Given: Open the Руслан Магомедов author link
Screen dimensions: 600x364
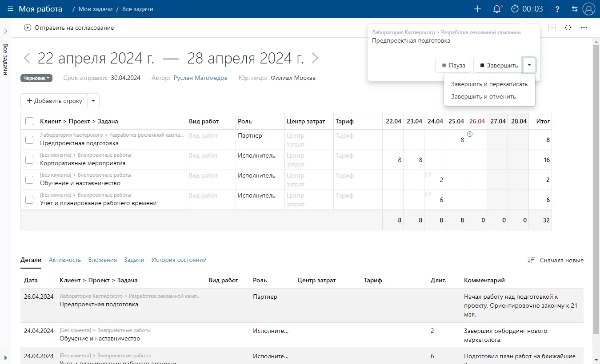Looking at the screenshot, I should (200, 78).
